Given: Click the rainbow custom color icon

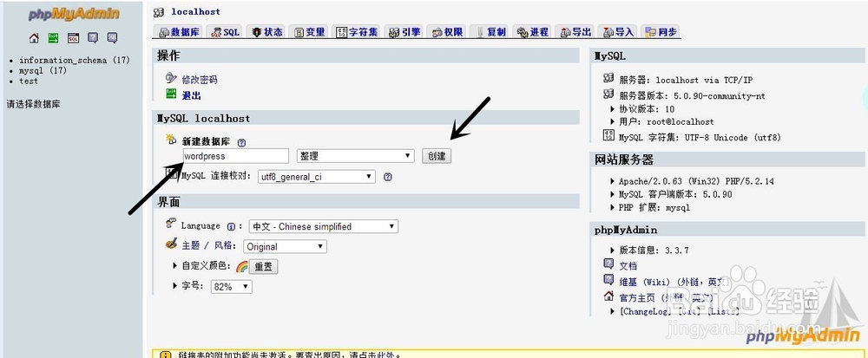Looking at the screenshot, I should (x=241, y=267).
